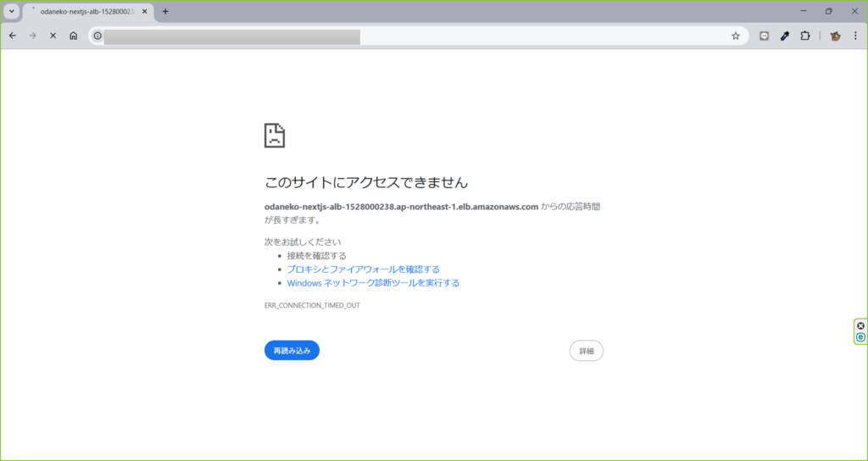
Task: Click the blue 再読み込み reload button
Action: [x=292, y=350]
